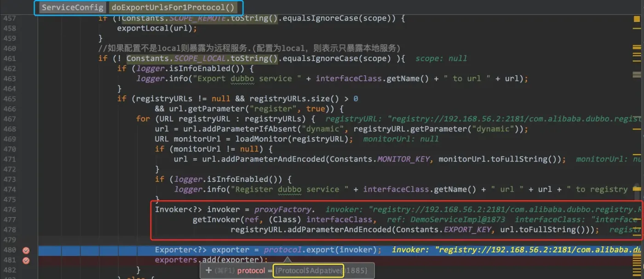Click line number 476 in the gutter

click(10, 209)
